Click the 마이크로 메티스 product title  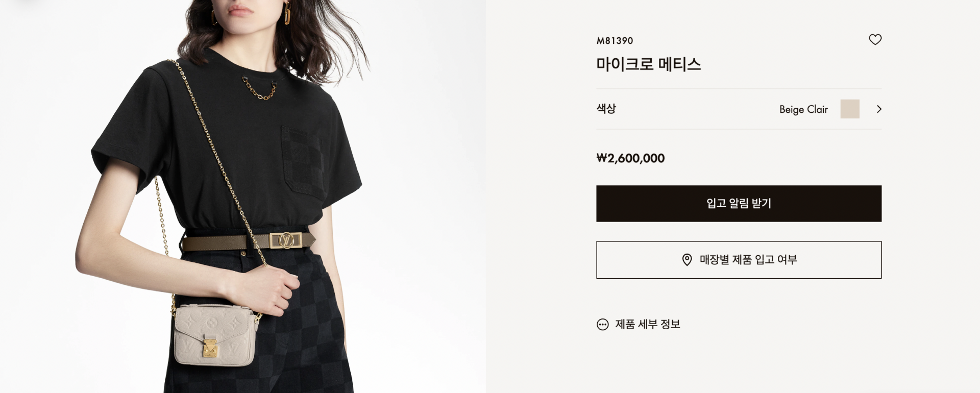click(x=648, y=64)
